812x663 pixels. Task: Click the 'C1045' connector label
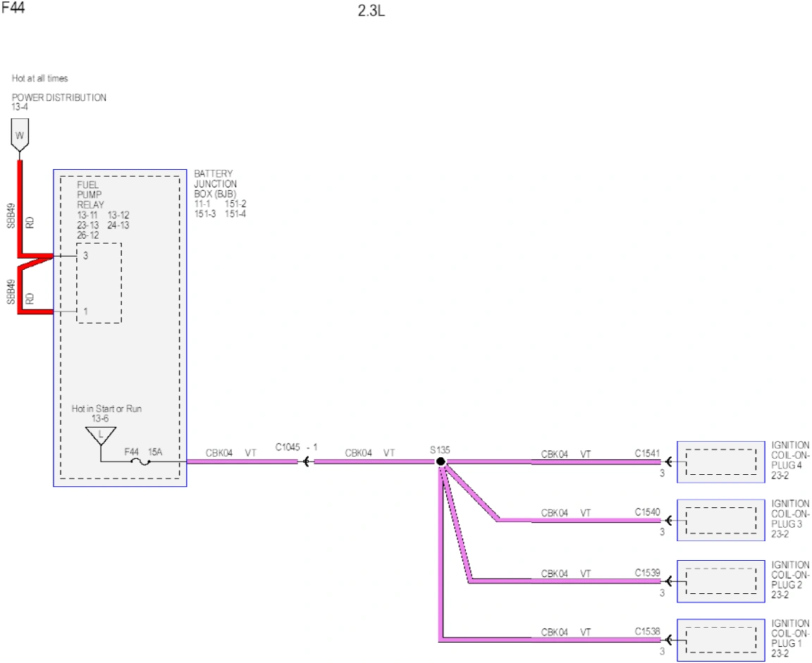point(288,447)
